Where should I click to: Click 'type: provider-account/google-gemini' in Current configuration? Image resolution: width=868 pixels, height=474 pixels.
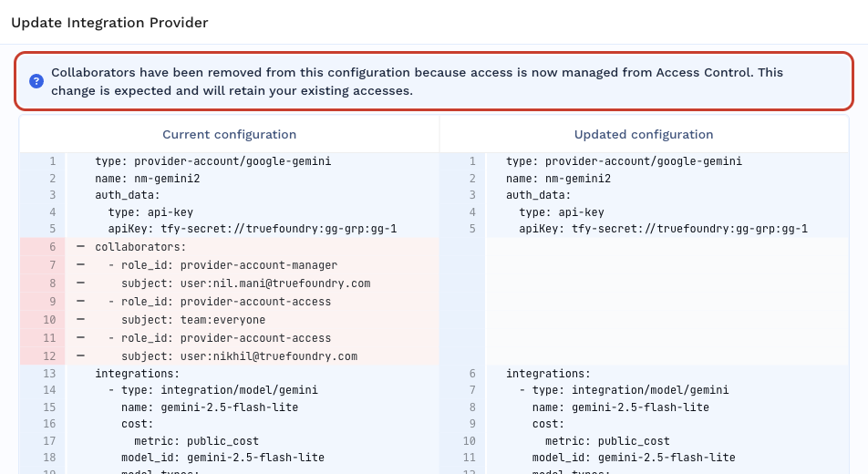point(213,161)
